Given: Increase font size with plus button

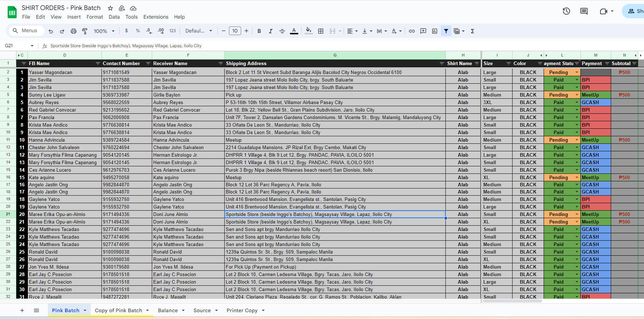Looking at the screenshot, I should point(246,31).
